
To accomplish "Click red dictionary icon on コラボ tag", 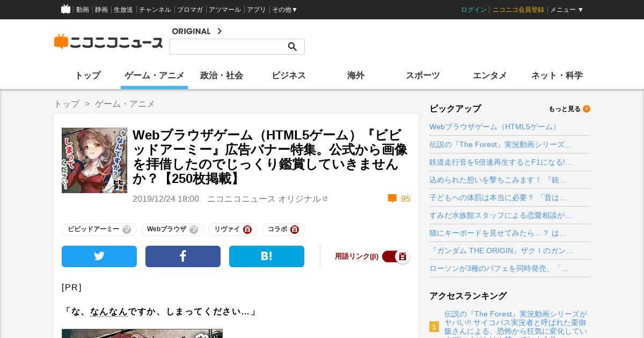I will pyautogui.click(x=295, y=230).
